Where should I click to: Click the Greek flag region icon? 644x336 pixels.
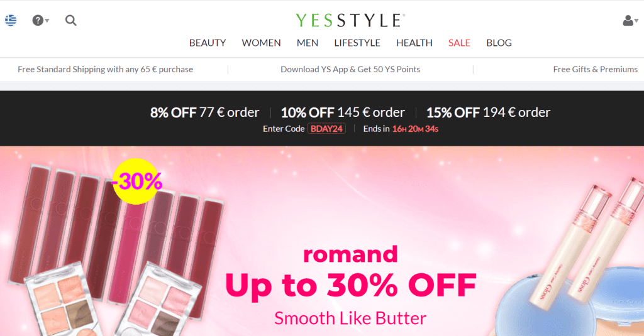coord(11,20)
